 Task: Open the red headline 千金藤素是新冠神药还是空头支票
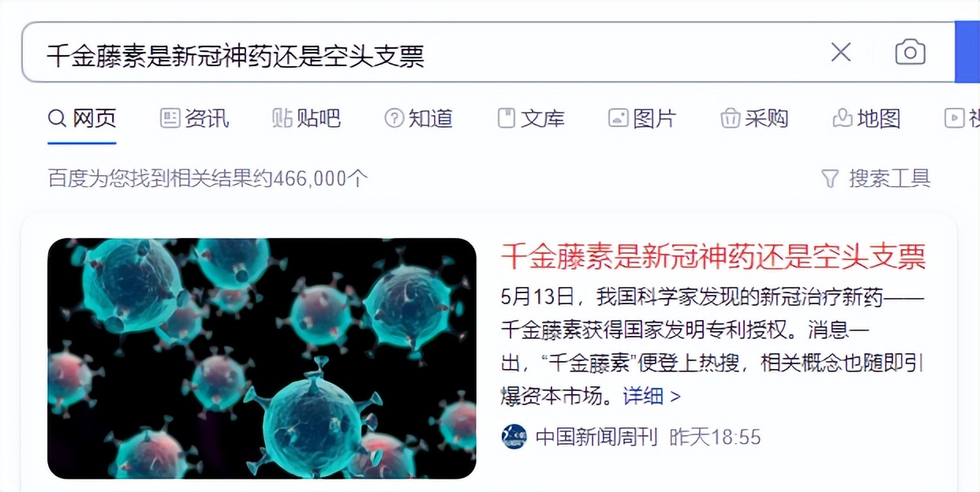click(713, 256)
